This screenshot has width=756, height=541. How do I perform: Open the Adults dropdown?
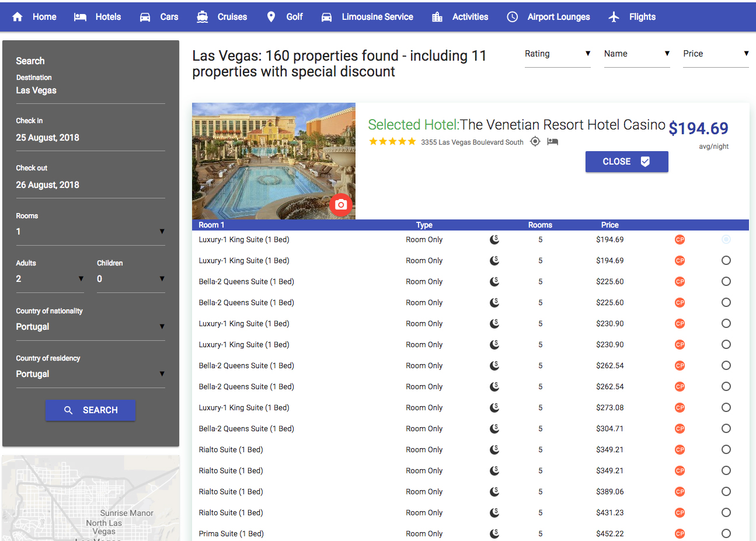50,279
